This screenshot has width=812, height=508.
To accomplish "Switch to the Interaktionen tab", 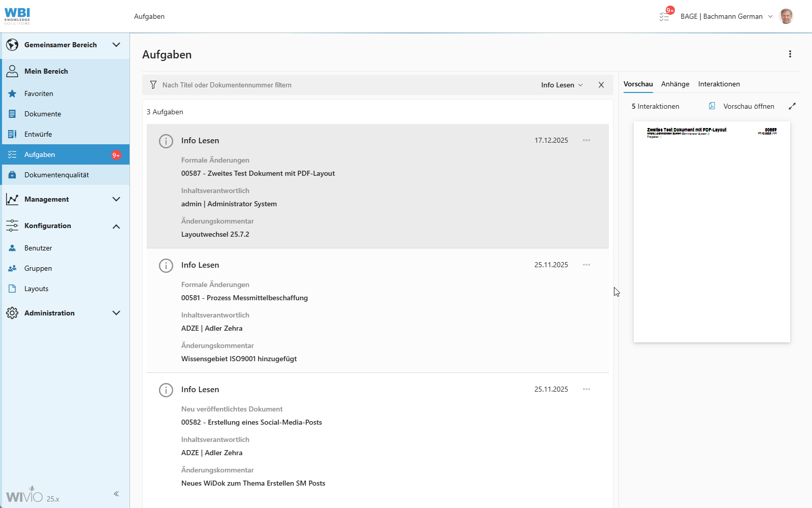I will [719, 84].
